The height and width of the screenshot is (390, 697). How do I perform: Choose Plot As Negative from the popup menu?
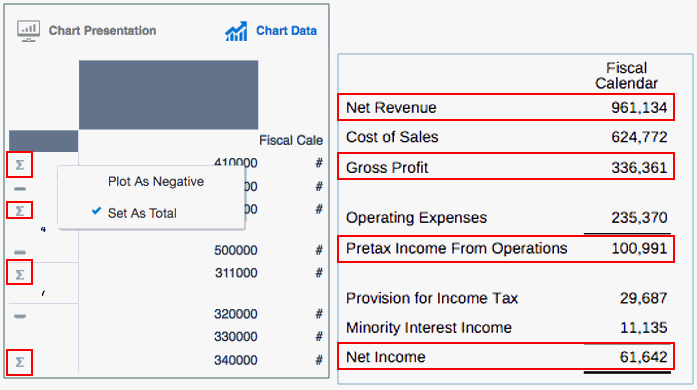click(156, 181)
